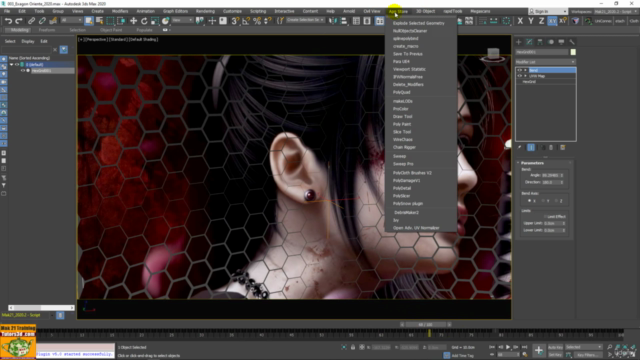This screenshot has height=360, width=640.
Task: Click the Scene Explorer horizontal scrollbar
Action: pyautogui.click(x=41, y=308)
